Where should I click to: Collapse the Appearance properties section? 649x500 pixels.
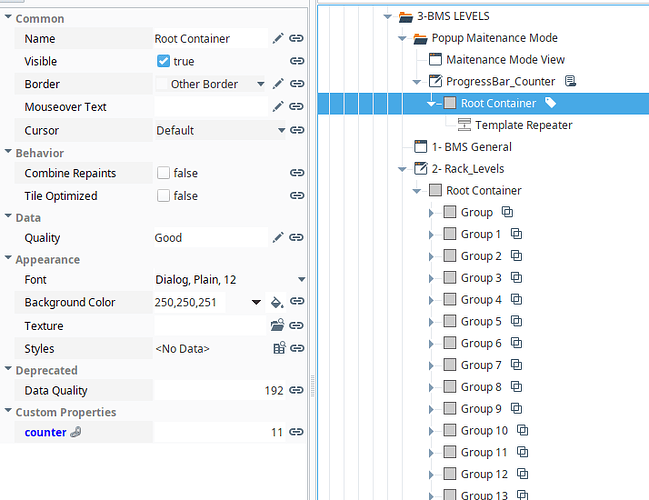tap(8, 259)
